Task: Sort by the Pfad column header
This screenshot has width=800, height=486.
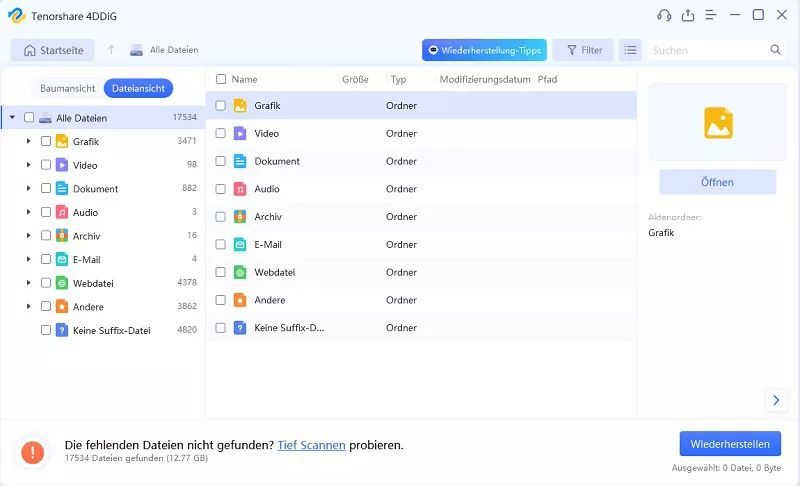Action: click(547, 79)
